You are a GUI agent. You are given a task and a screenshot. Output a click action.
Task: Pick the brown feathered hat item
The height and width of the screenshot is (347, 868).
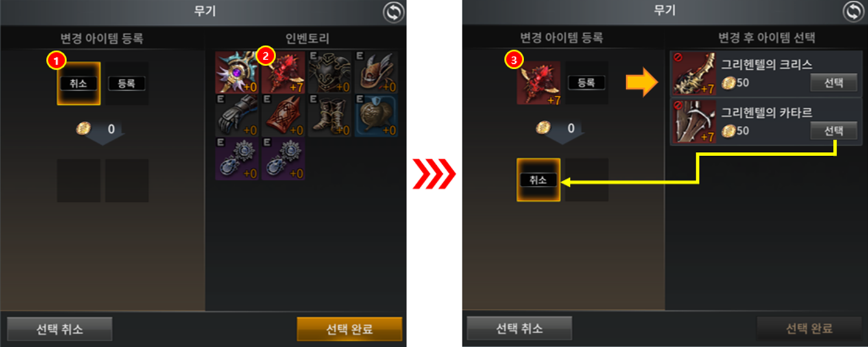coord(377,72)
